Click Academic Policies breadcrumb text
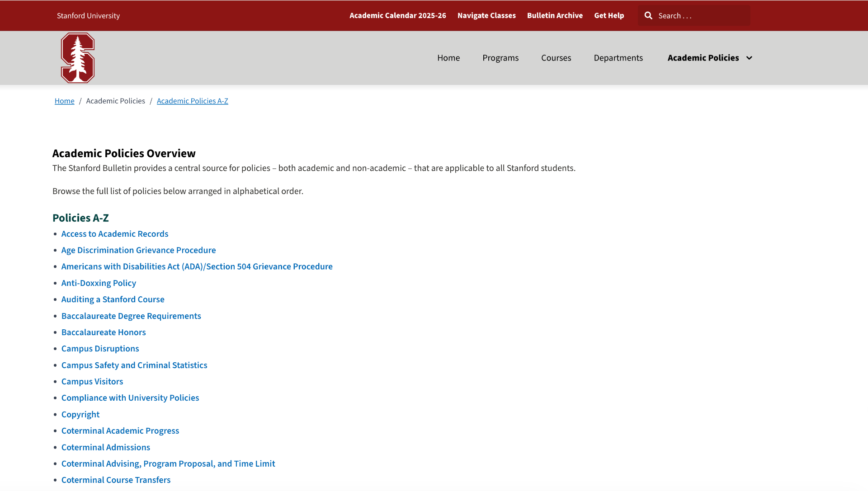Screen dimensions: 868x491 [x=116, y=101]
